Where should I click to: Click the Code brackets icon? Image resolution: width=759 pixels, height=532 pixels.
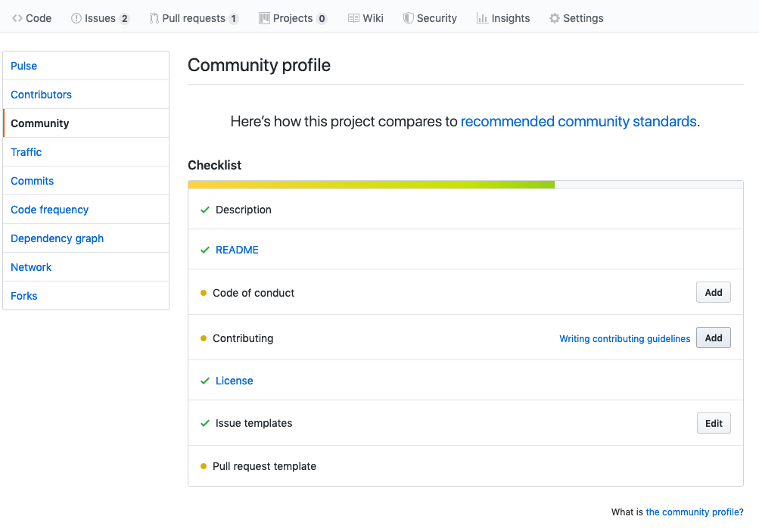click(x=17, y=18)
